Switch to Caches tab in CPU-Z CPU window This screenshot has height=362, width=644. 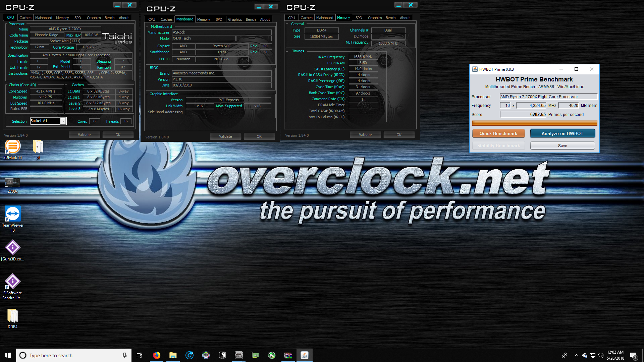[25, 18]
